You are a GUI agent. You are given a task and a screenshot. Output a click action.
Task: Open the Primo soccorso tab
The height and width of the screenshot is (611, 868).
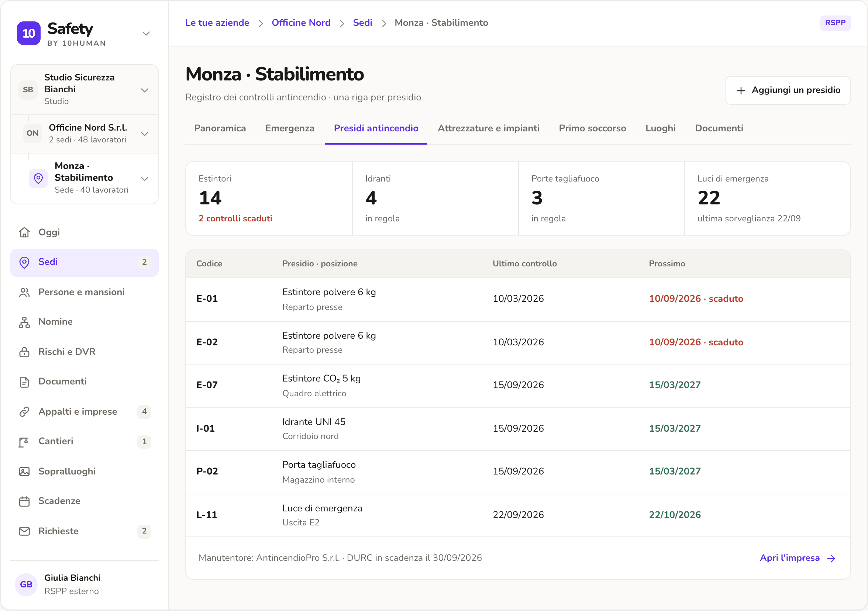coord(592,128)
